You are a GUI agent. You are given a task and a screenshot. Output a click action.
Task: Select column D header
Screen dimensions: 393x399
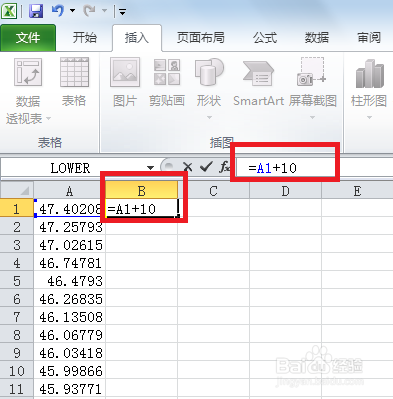[285, 191]
